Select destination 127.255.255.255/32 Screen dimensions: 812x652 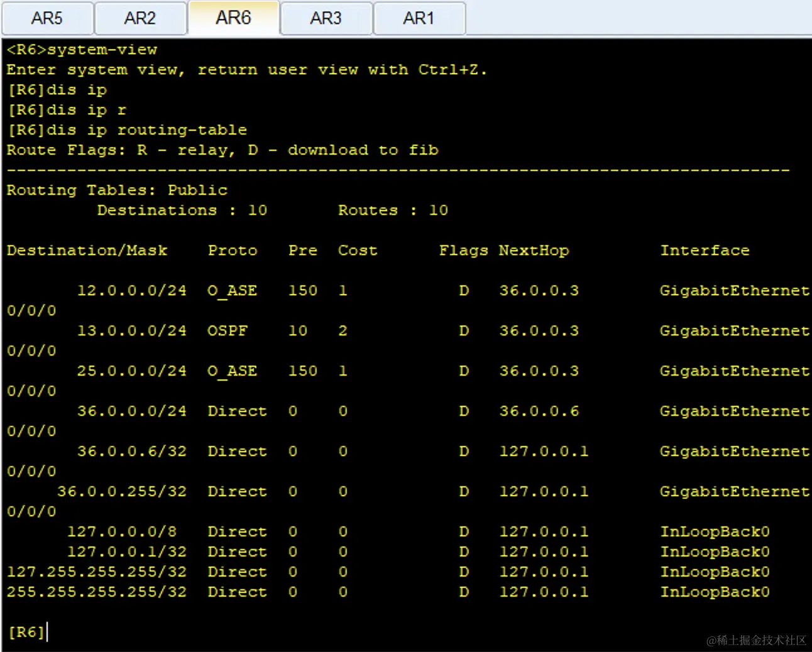pos(97,572)
